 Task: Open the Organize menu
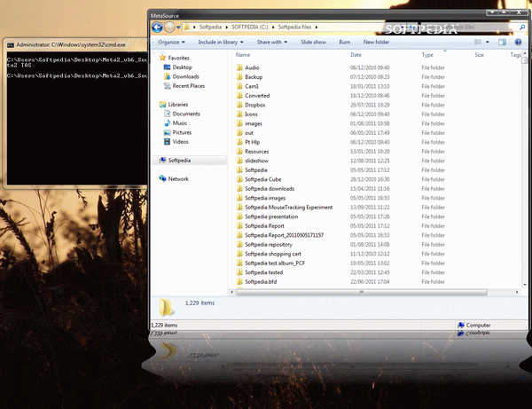tap(171, 42)
